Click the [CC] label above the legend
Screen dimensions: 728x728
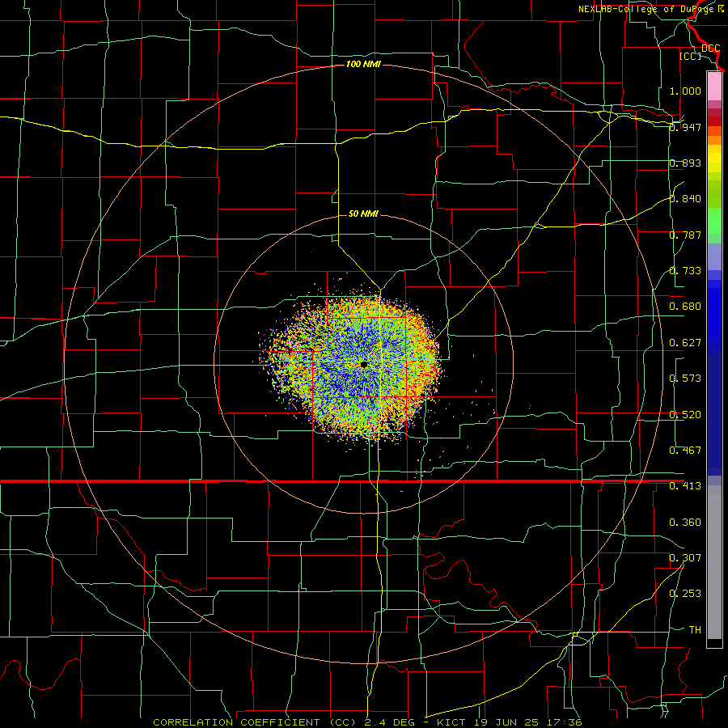691,56
